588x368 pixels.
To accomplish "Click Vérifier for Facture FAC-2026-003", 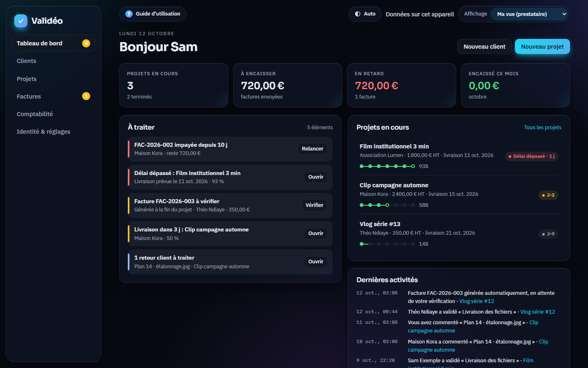I will pos(314,205).
